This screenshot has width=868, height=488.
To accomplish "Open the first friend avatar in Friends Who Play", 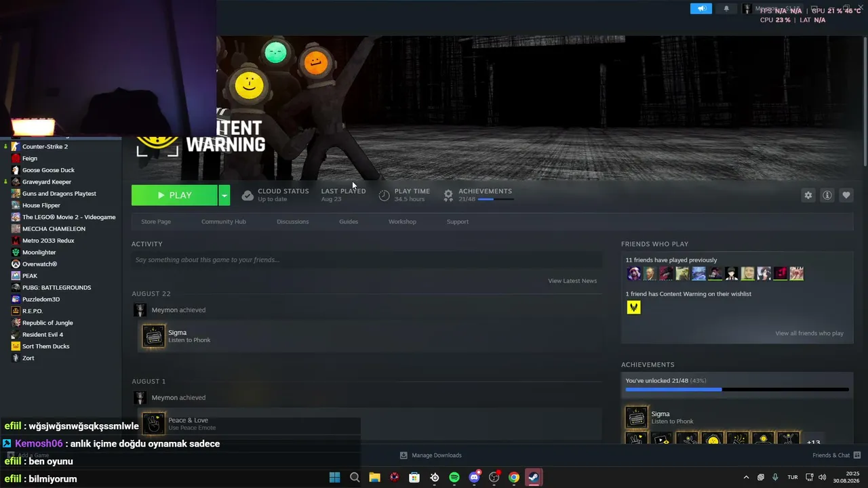I will pos(633,274).
